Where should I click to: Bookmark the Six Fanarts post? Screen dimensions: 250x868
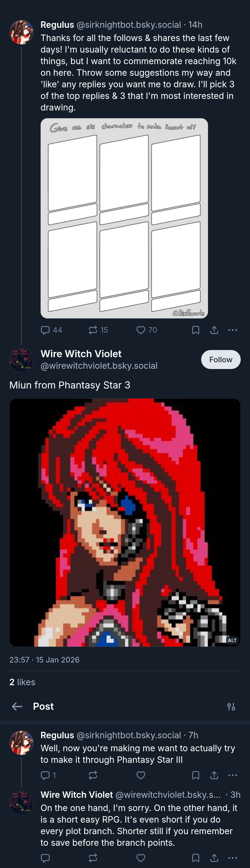point(195,330)
